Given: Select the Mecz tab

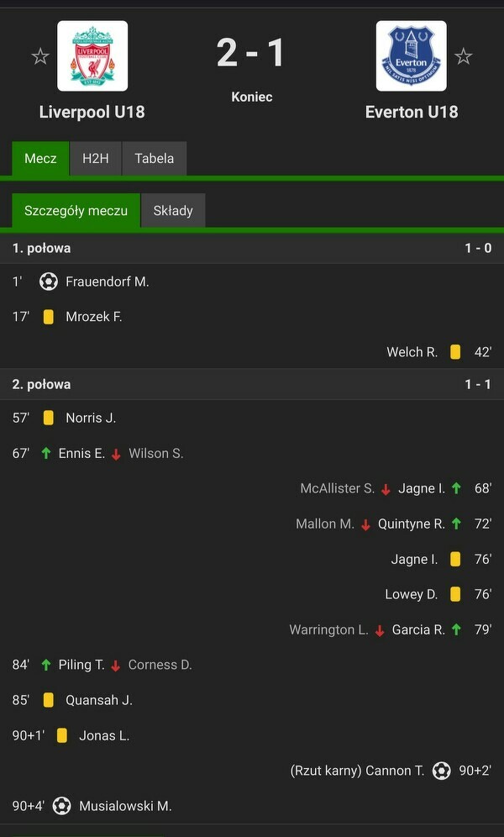Looking at the screenshot, I should click(40, 158).
